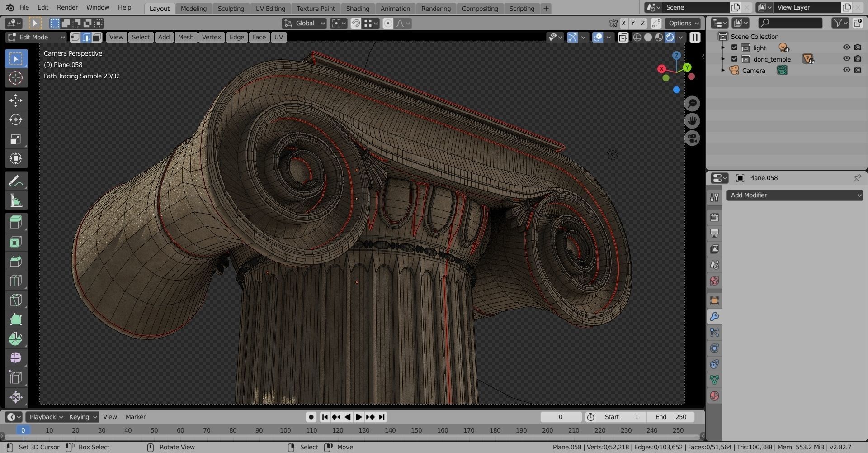The height and width of the screenshot is (453, 868).
Task: Switch to the Shading workspace tab
Action: coord(358,8)
